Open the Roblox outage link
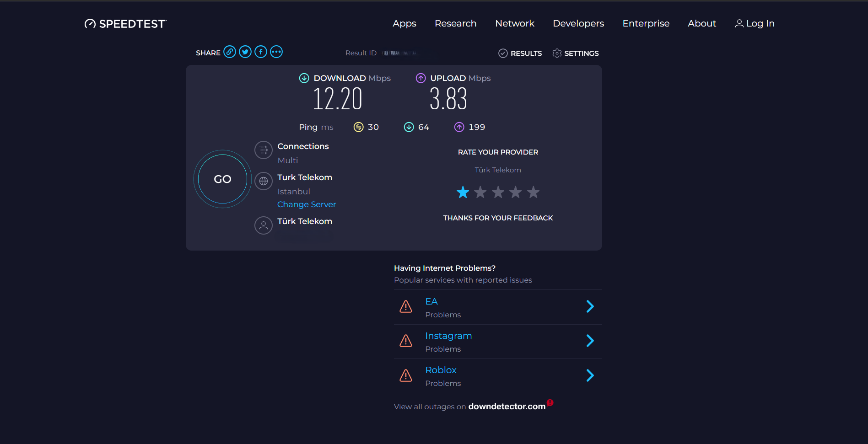868x444 pixels. pyautogui.click(x=441, y=370)
